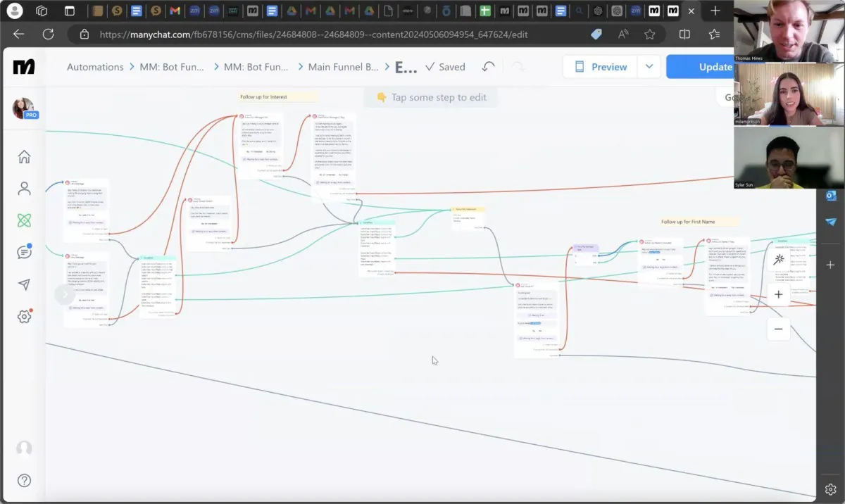
Task: View site information lock icon
Action: click(84, 34)
